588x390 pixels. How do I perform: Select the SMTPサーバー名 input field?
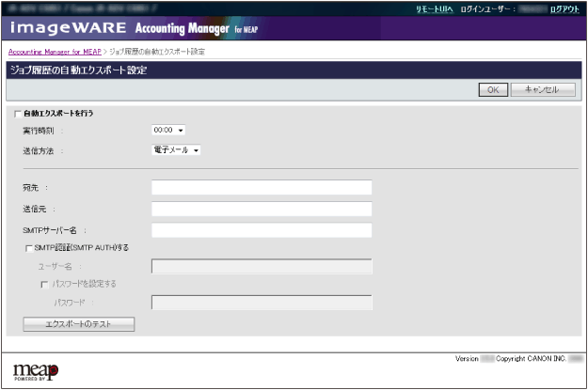pos(262,229)
